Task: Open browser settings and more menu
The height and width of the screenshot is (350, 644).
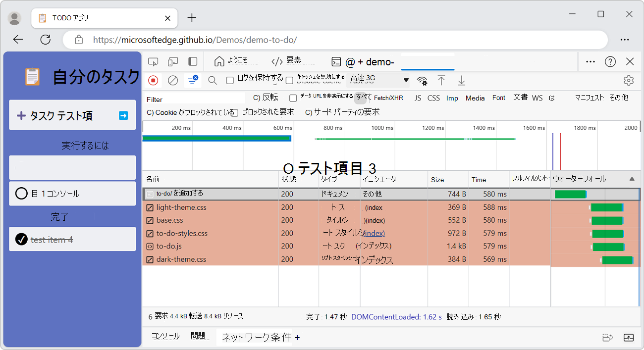Action: (625, 40)
